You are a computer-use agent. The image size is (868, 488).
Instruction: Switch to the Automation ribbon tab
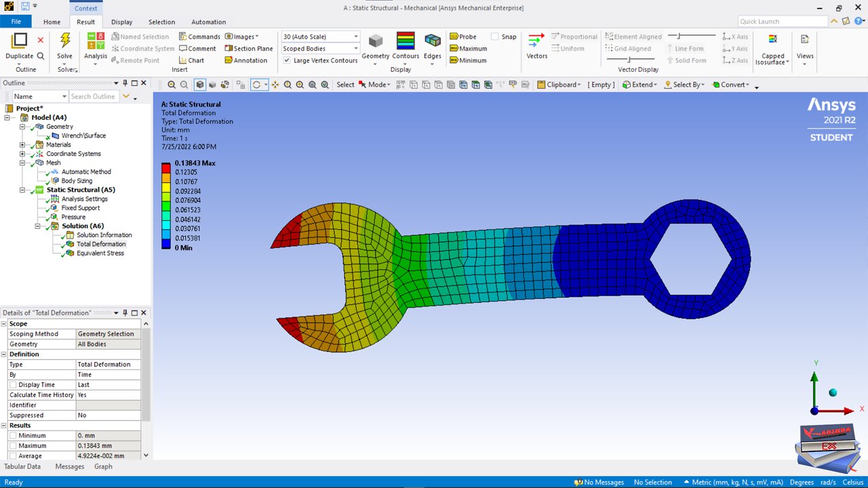pos(209,22)
